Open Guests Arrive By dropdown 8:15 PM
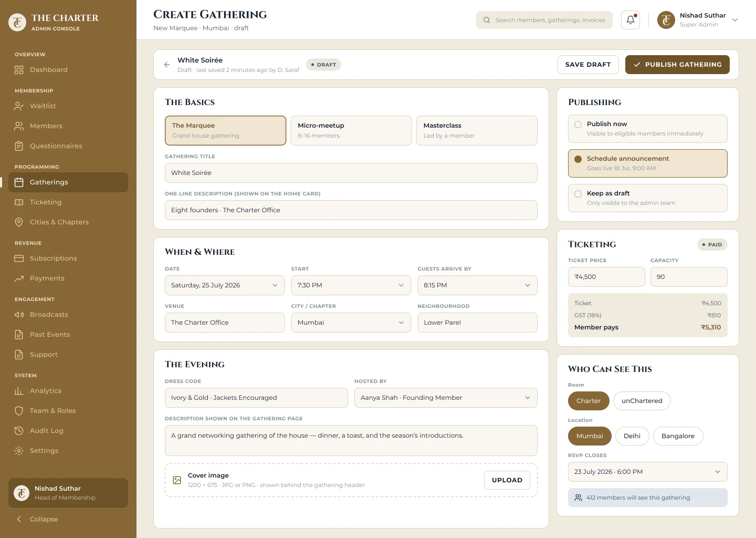Screen dimensions: 756x538 coord(477,285)
